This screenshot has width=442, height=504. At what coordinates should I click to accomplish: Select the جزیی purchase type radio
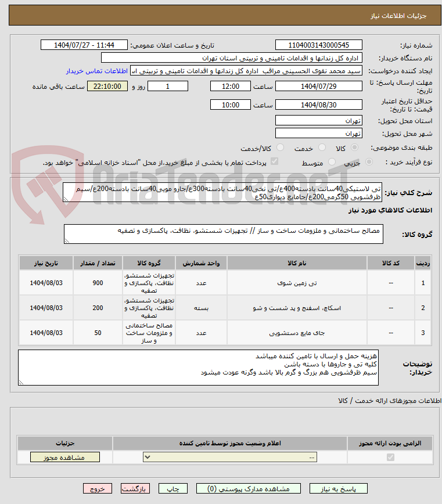point(369,162)
